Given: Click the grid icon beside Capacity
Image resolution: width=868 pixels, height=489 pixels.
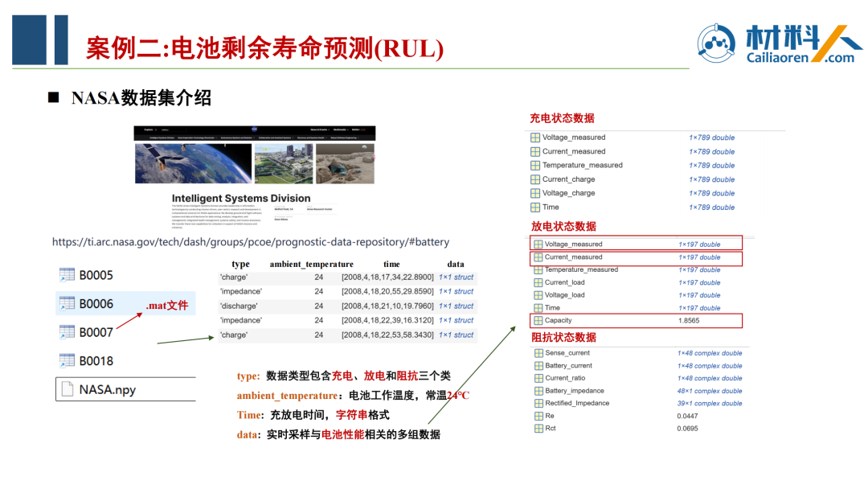Looking at the screenshot, I should tap(538, 320).
